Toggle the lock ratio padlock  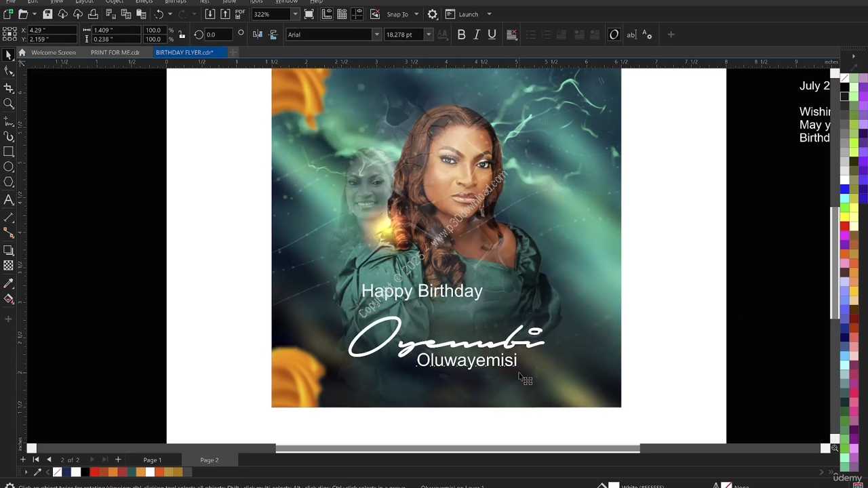point(182,35)
